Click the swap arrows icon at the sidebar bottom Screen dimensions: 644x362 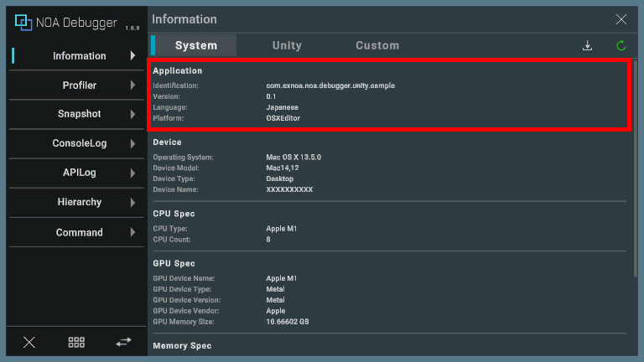123,342
